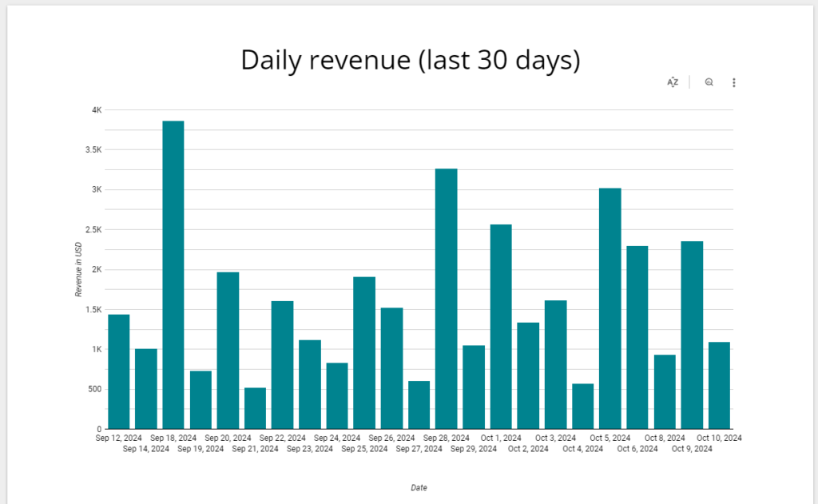Click the Oct 1, 2024 revenue bar

[x=501, y=327]
